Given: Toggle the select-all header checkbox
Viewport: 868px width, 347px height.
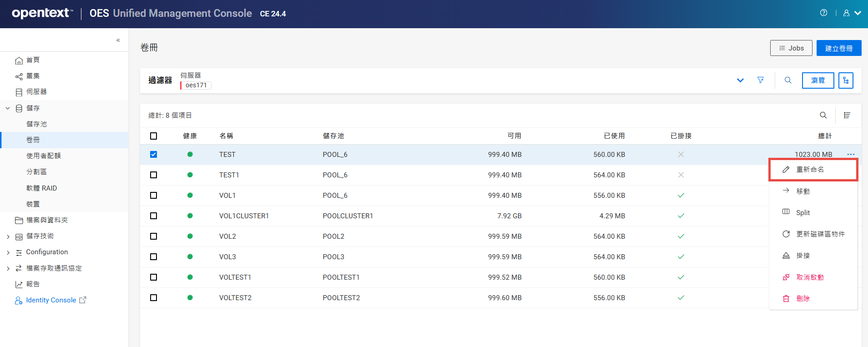Looking at the screenshot, I should click(x=153, y=136).
